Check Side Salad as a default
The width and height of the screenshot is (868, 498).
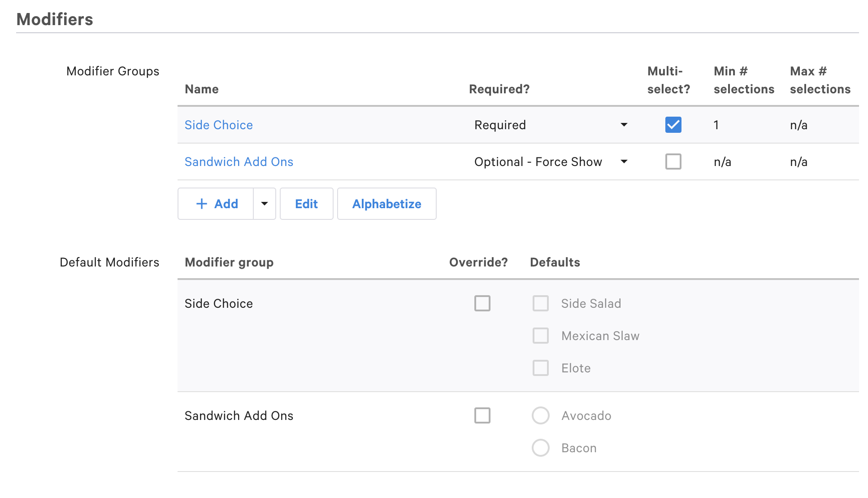[541, 303]
